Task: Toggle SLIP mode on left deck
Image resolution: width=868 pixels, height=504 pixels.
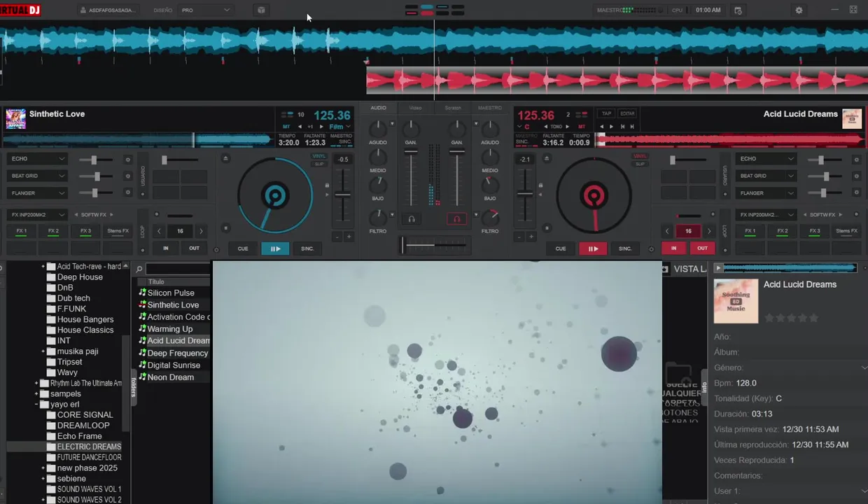Action: pos(318,164)
